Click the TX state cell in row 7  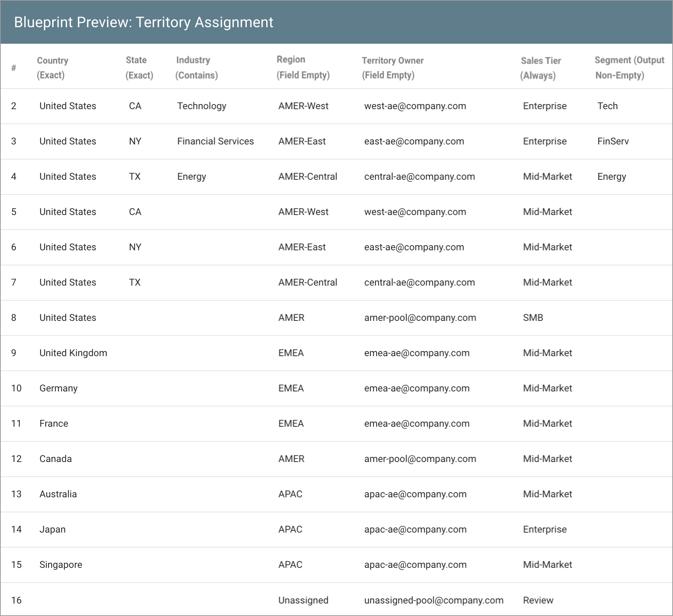[135, 282]
